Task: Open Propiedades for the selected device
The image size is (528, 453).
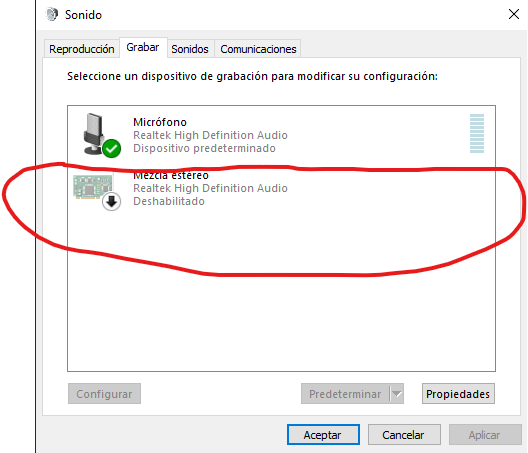Action: [458, 393]
